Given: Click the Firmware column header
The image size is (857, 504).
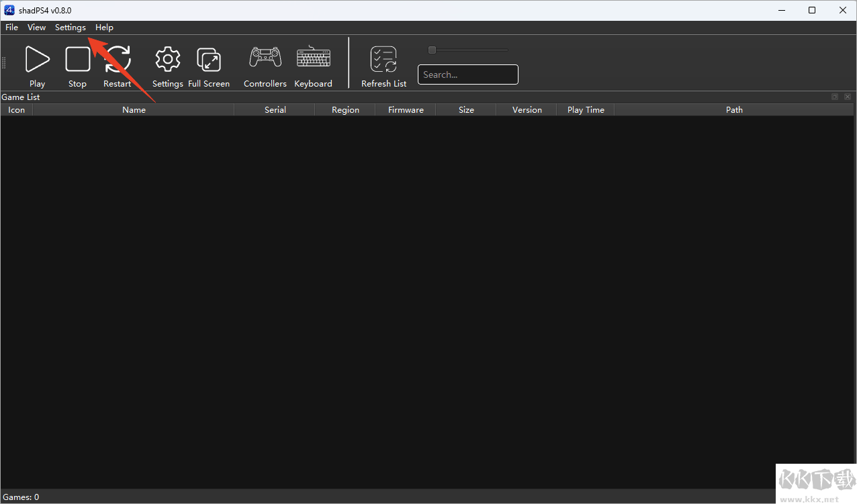Looking at the screenshot, I should click(406, 110).
